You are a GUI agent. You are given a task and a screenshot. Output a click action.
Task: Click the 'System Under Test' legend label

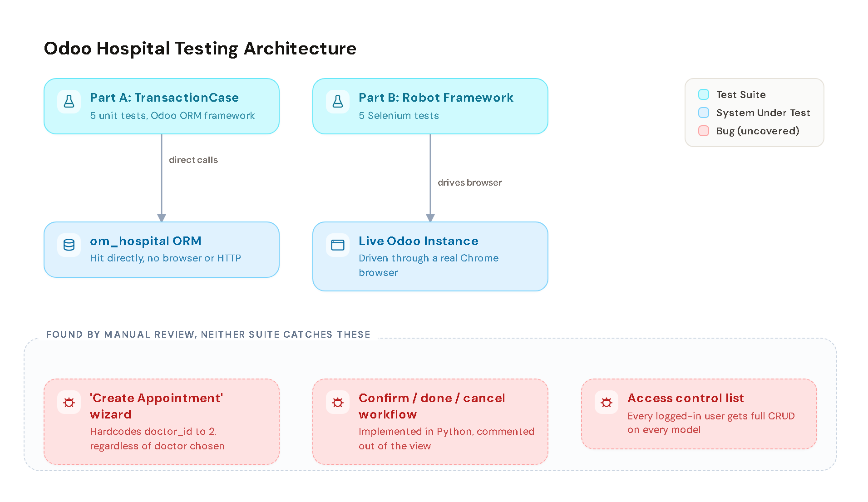[763, 113]
